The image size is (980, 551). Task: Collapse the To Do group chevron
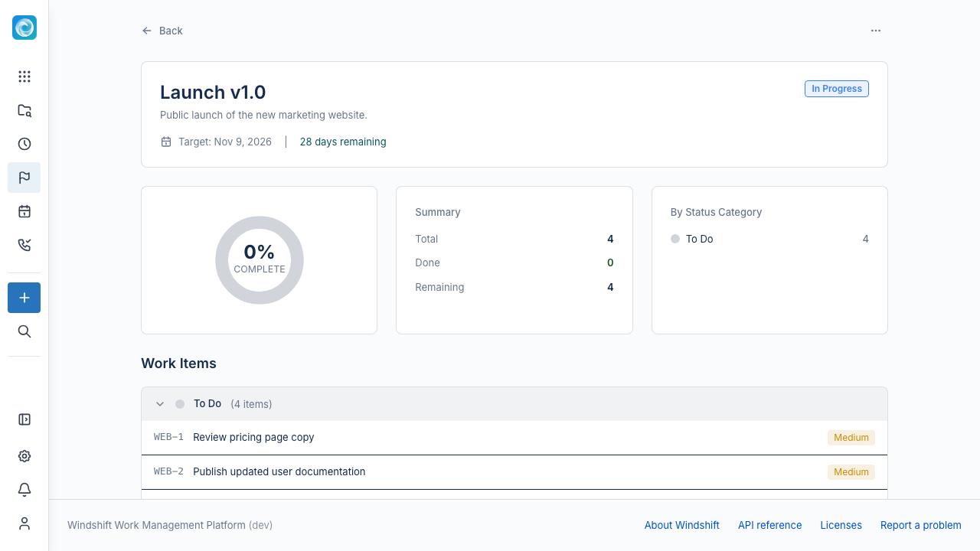[x=160, y=404]
